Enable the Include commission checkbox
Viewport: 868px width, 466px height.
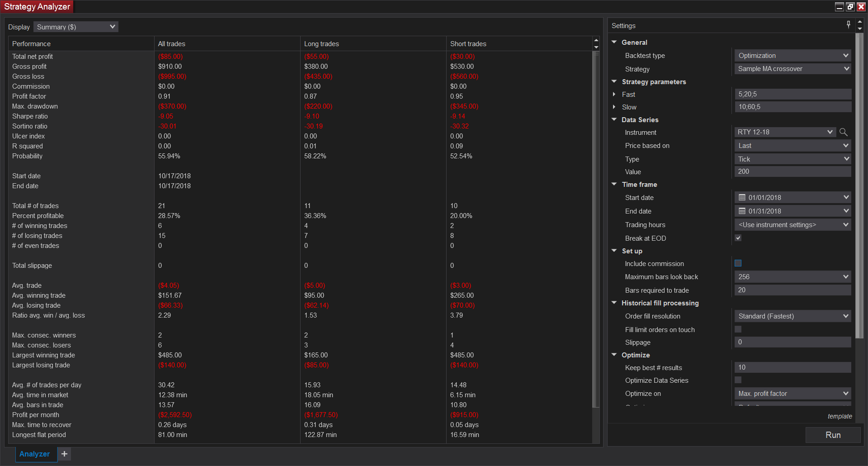[738, 263]
